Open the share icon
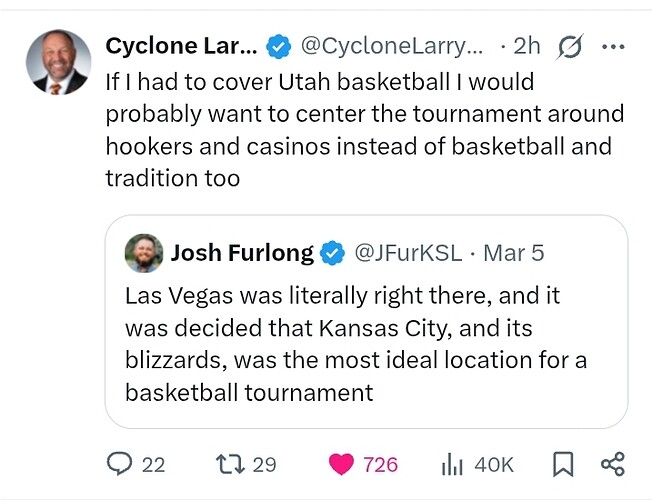Viewport: 652px width, 500px height. 612,464
